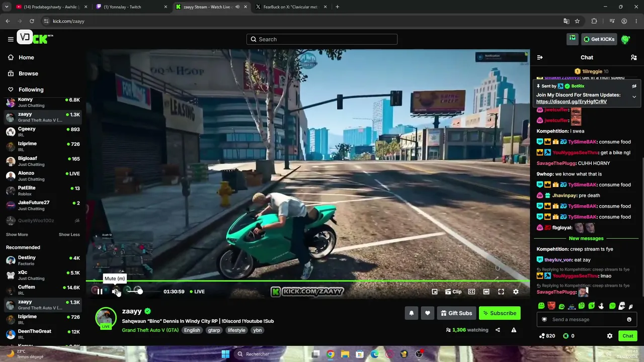The height and width of the screenshot is (362, 644).
Task: Follow zaayy with the heart button
Action: coord(427,313)
